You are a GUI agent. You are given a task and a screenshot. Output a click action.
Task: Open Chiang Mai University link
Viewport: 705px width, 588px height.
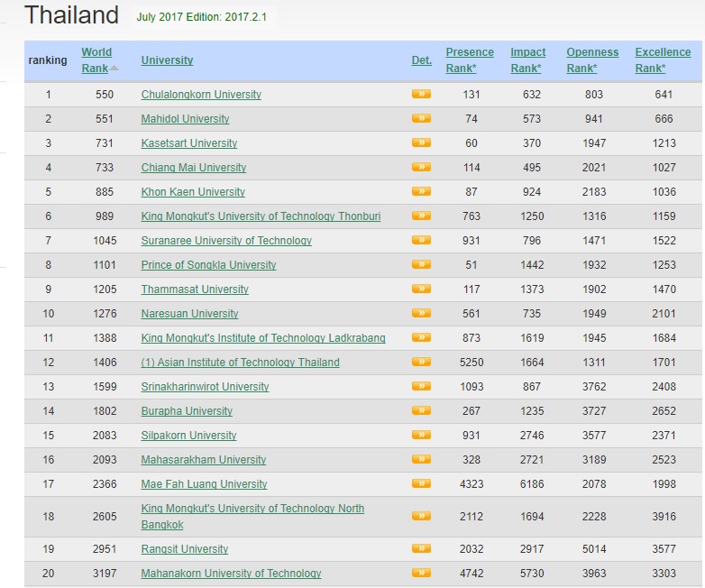click(193, 168)
